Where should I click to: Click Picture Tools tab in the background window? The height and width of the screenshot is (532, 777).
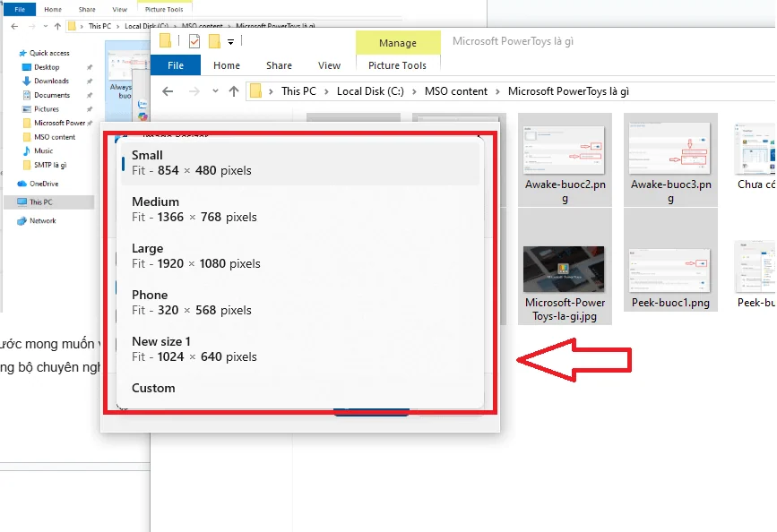tap(164, 10)
